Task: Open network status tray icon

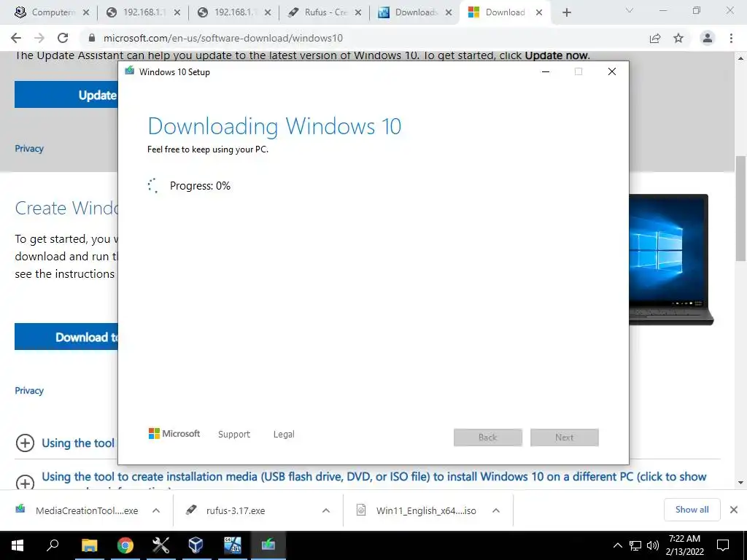Action: coord(635,545)
